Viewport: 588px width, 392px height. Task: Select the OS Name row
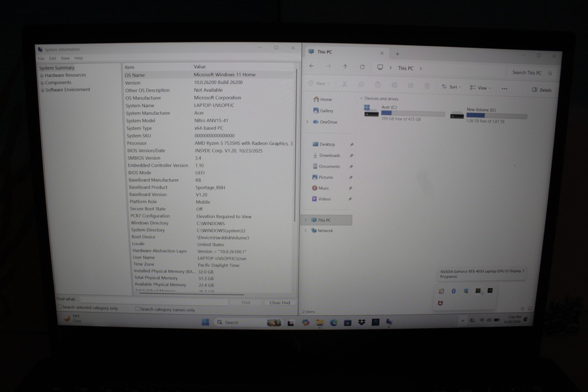(209, 75)
